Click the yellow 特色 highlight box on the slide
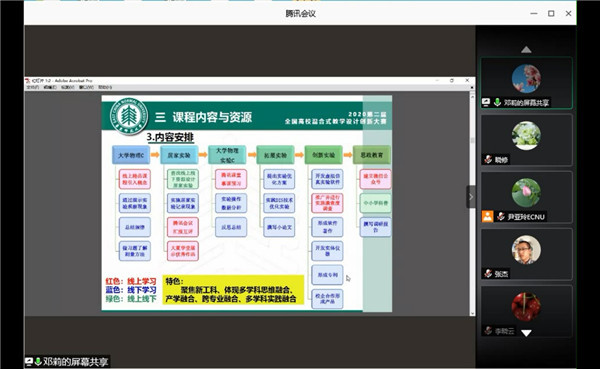 point(233,289)
